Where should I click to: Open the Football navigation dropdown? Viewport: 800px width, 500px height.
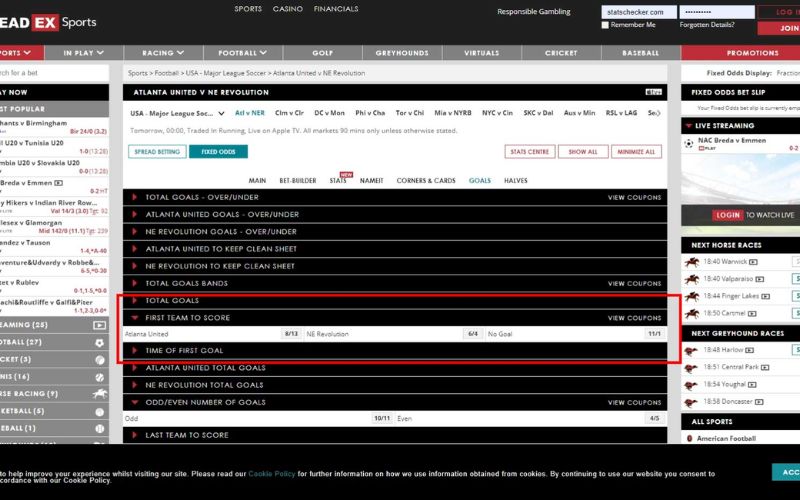coord(243,53)
